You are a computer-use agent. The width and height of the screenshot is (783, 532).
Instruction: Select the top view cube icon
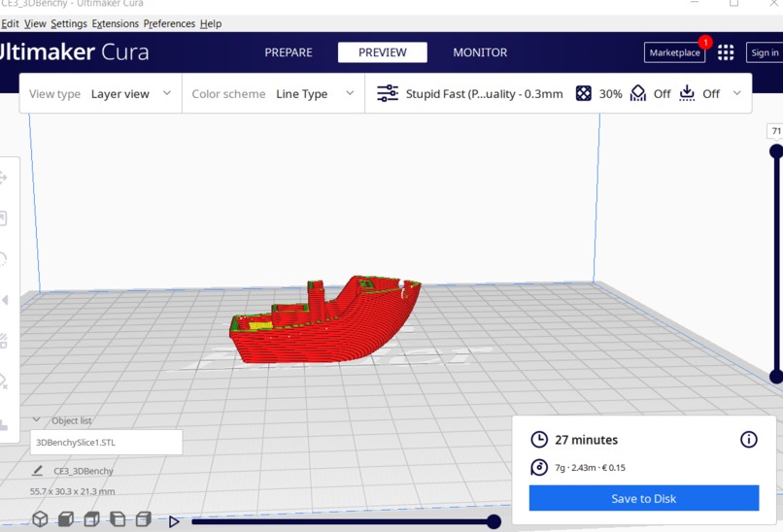tap(91, 519)
